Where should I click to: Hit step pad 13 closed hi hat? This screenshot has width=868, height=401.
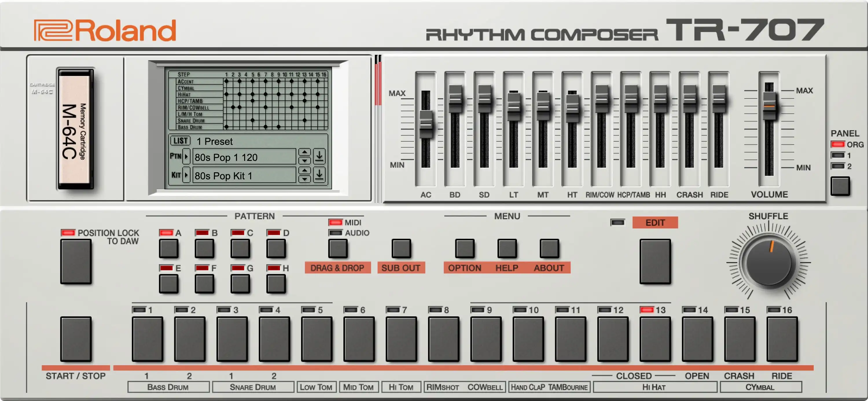[x=655, y=339]
